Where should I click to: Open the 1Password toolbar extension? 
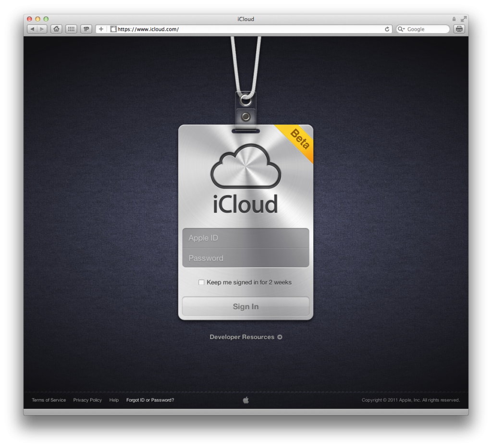click(86, 29)
